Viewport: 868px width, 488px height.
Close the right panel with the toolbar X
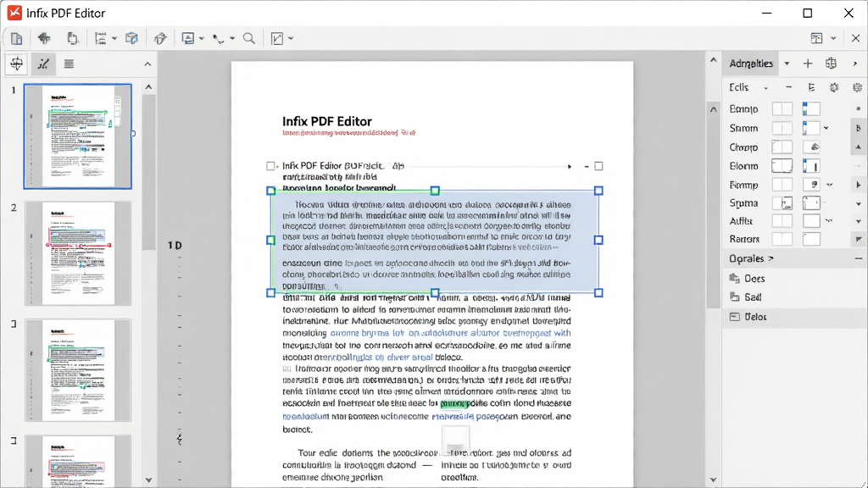pos(855,38)
